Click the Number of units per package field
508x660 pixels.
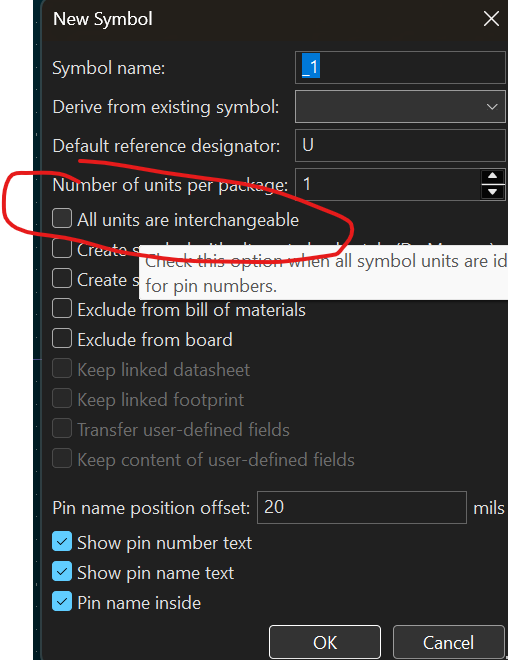(388, 184)
